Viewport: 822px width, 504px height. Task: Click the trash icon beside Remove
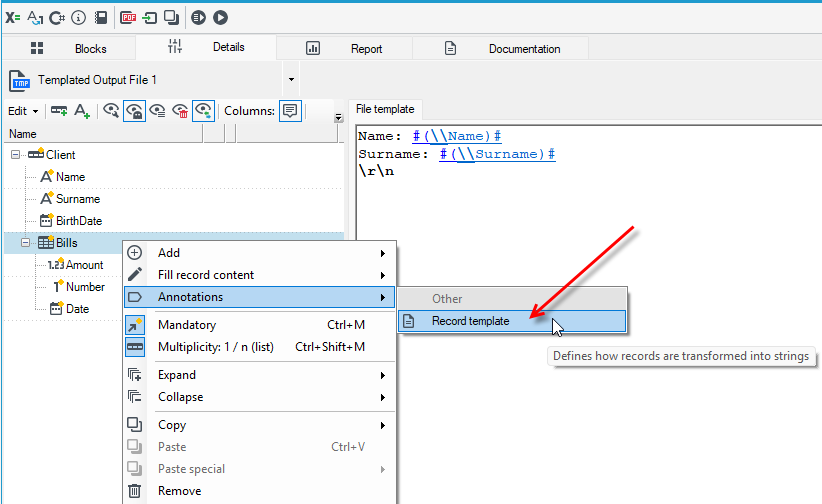pyautogui.click(x=135, y=491)
